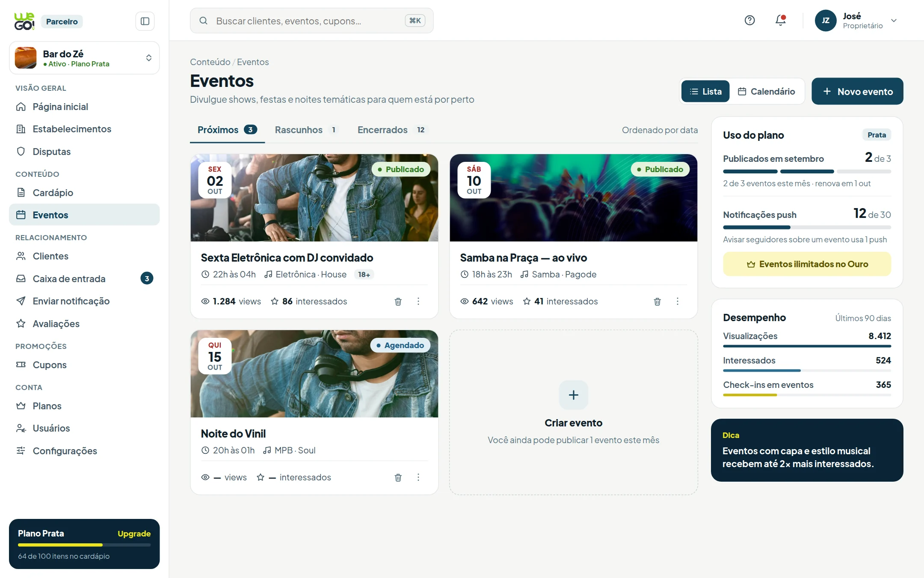This screenshot has height=578, width=924.
Task: Open Página inicial in the sidebar
Action: pyautogui.click(x=84, y=107)
